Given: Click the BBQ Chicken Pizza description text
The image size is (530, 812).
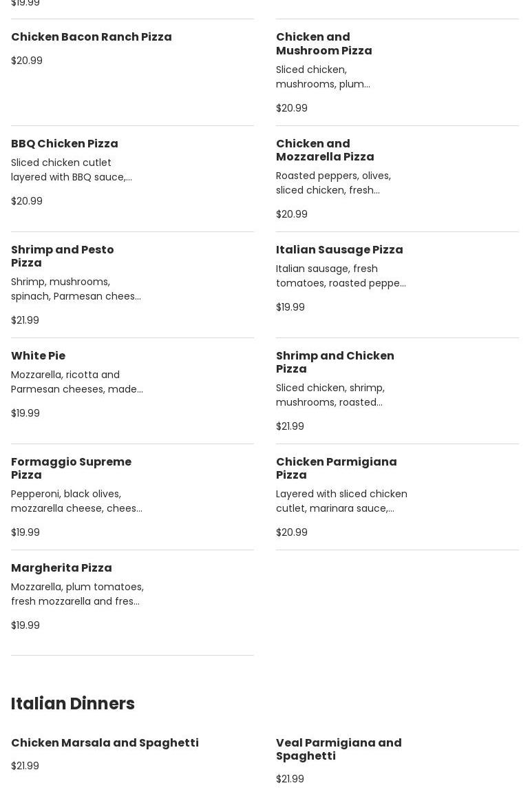Looking at the screenshot, I should click(x=72, y=170).
